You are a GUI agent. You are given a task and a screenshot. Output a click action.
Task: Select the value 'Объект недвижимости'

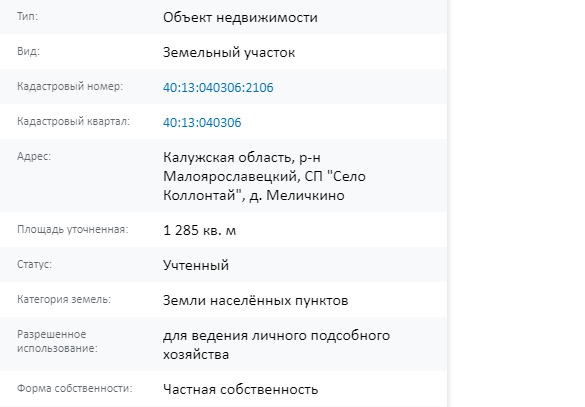[240, 18]
